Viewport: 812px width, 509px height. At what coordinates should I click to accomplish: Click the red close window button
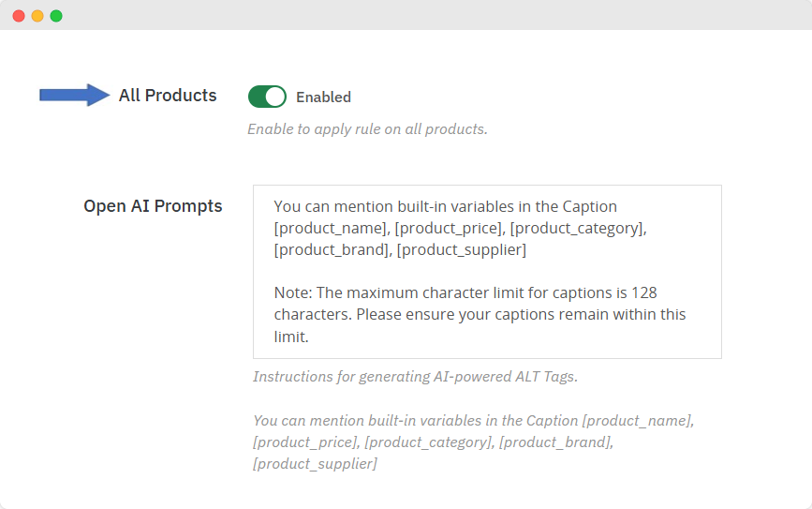pyautogui.click(x=19, y=16)
